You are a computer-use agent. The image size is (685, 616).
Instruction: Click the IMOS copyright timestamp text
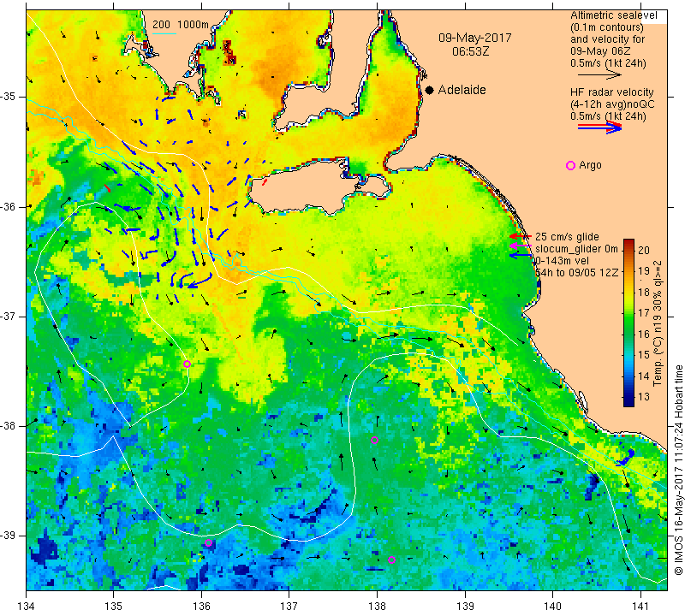678,470
